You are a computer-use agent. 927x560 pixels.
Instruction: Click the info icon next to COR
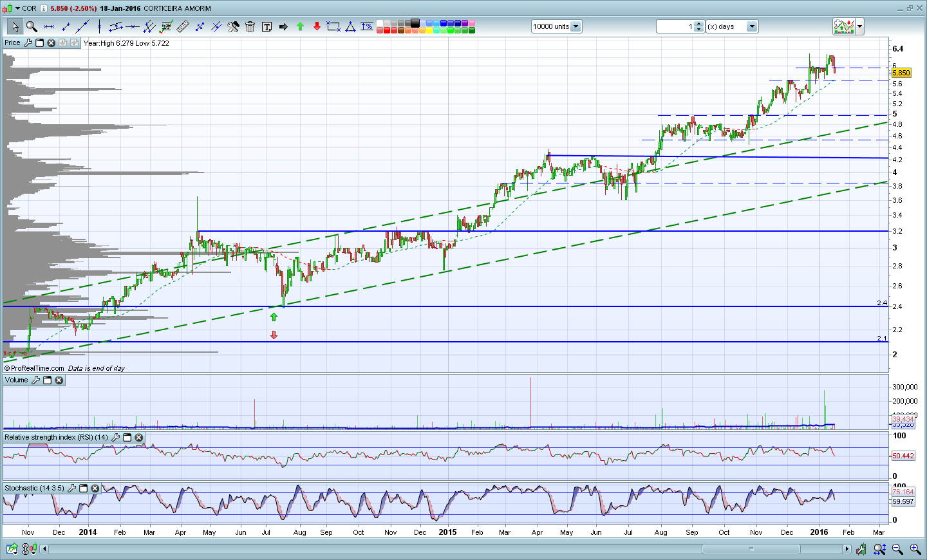(x=44, y=8)
